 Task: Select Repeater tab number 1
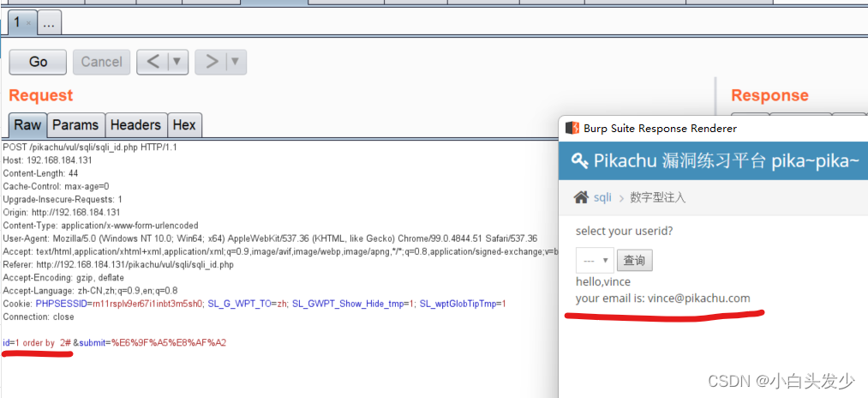coord(18,23)
